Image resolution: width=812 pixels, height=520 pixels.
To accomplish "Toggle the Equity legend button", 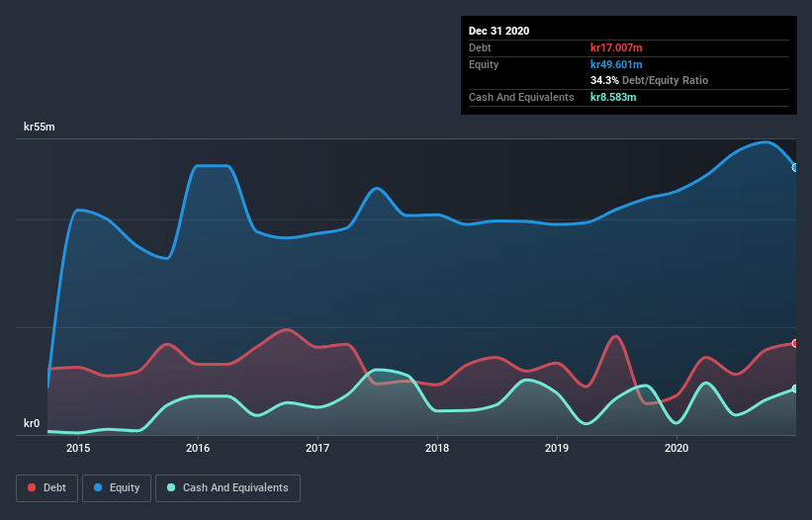I will point(117,488).
